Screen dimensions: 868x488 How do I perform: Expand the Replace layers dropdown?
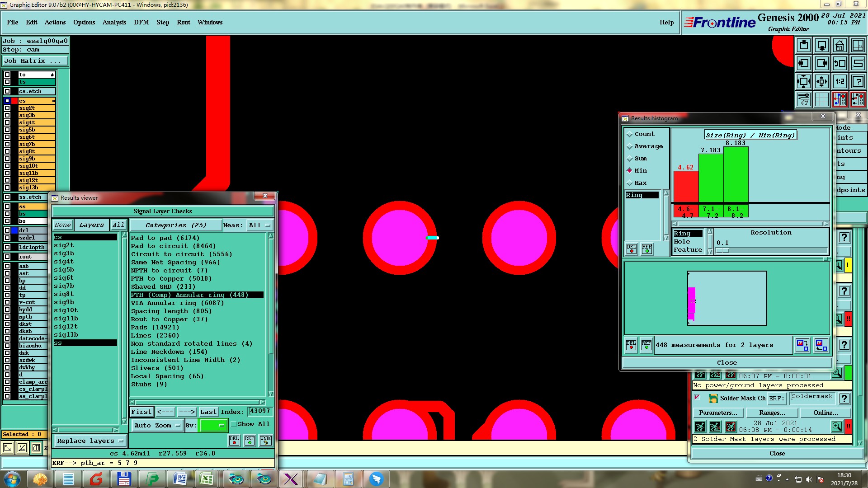click(90, 441)
